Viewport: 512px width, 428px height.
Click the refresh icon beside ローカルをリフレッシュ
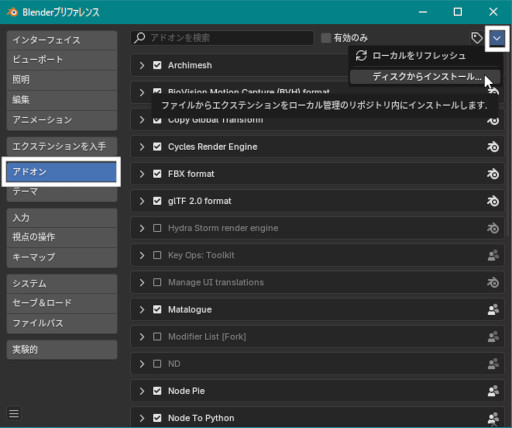tap(361, 56)
